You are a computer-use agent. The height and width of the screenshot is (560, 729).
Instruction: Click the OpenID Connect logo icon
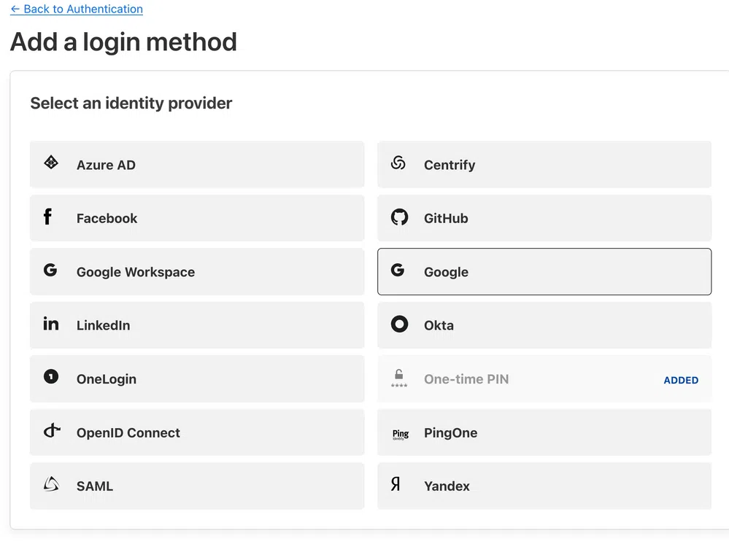pos(52,430)
